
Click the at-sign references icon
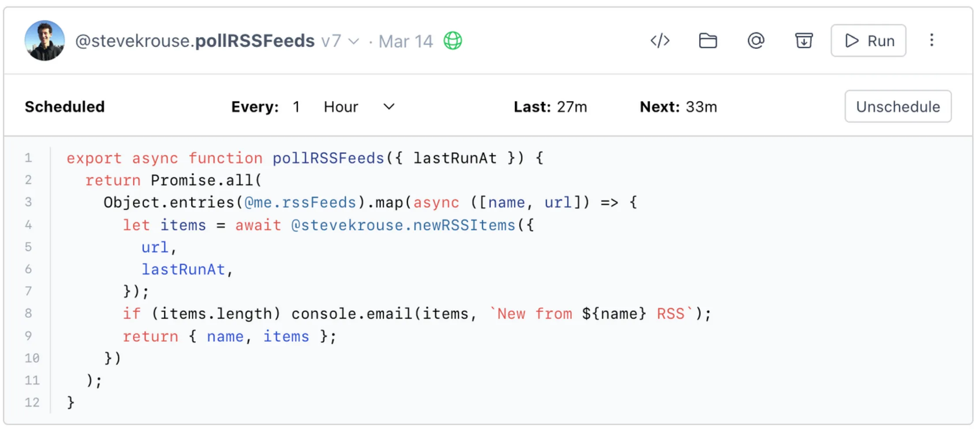click(x=756, y=41)
